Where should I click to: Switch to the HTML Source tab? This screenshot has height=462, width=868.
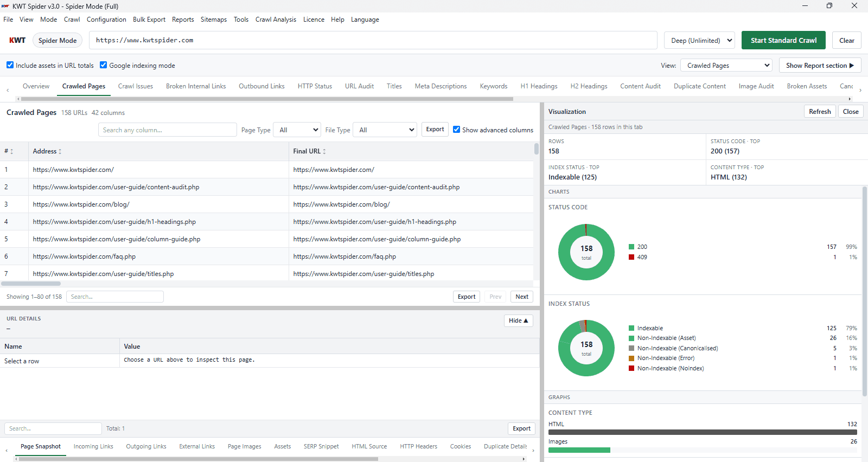[x=369, y=447]
